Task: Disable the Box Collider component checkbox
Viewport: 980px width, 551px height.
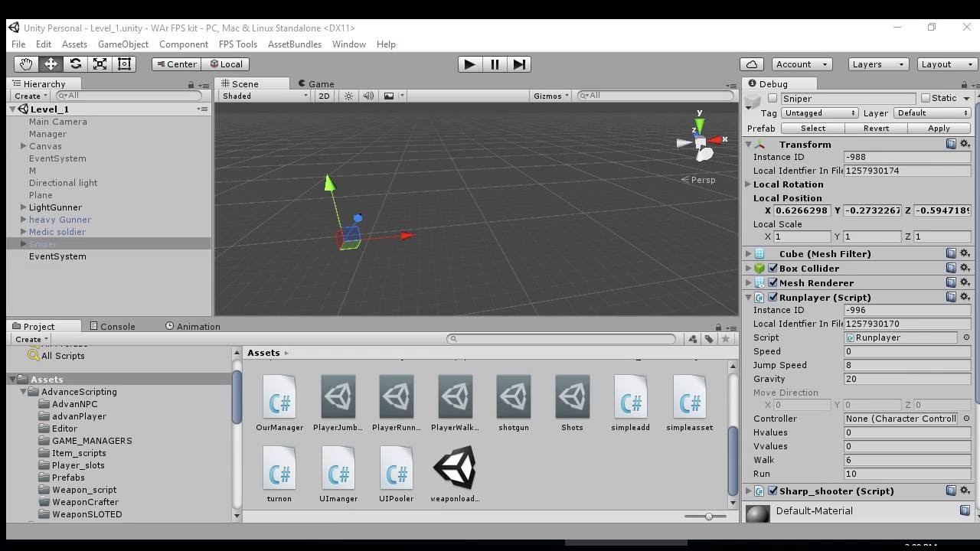Action: point(773,268)
